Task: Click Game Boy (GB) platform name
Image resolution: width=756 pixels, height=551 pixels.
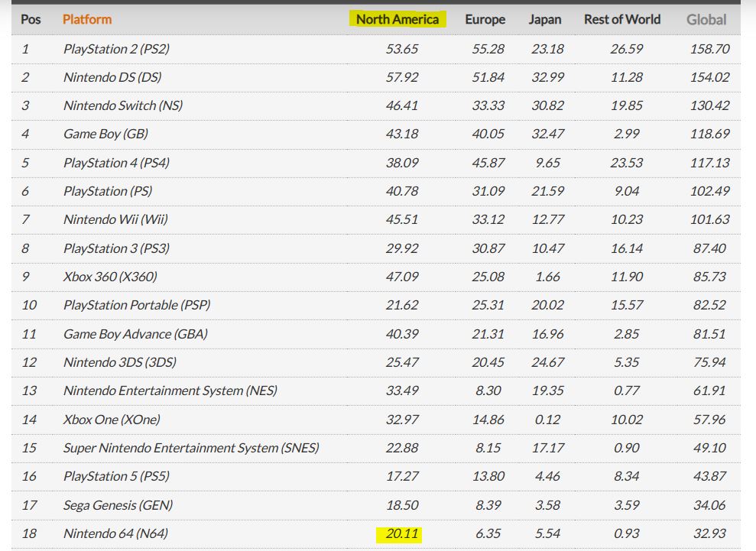Action: tap(105, 134)
